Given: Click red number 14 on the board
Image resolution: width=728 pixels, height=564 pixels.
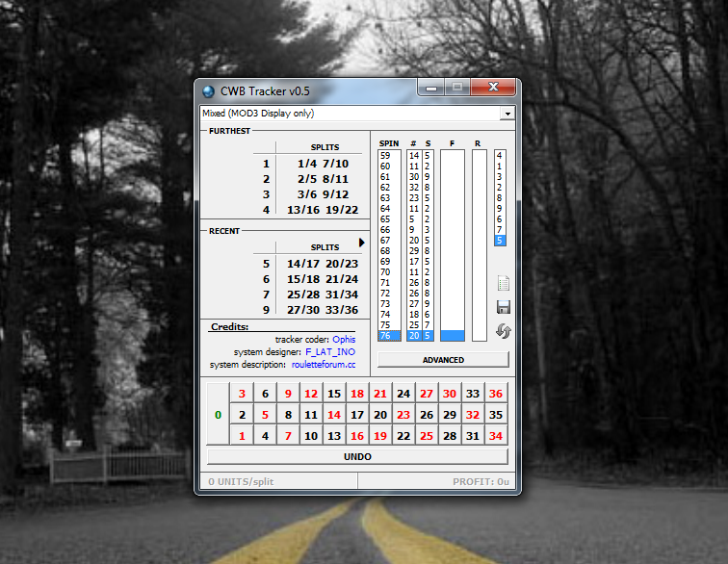Looking at the screenshot, I should [334, 415].
